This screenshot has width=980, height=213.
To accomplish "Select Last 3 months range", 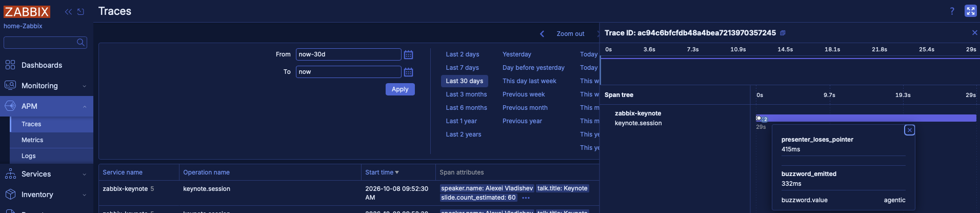I will [466, 94].
